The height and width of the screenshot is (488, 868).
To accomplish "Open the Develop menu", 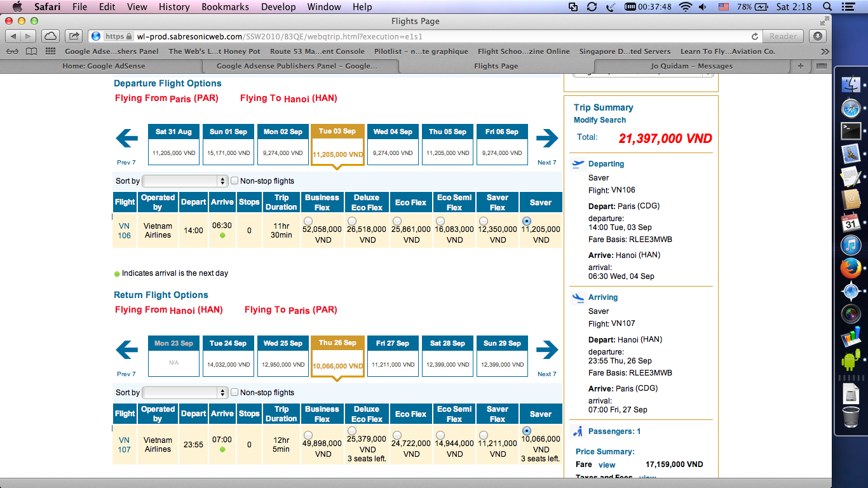I will pos(278,7).
